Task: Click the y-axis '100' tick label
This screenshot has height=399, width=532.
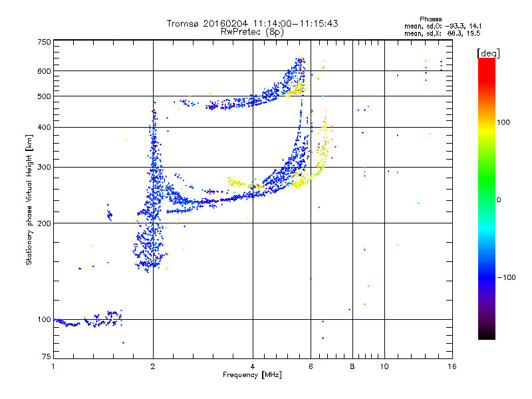Action: pyautogui.click(x=44, y=320)
